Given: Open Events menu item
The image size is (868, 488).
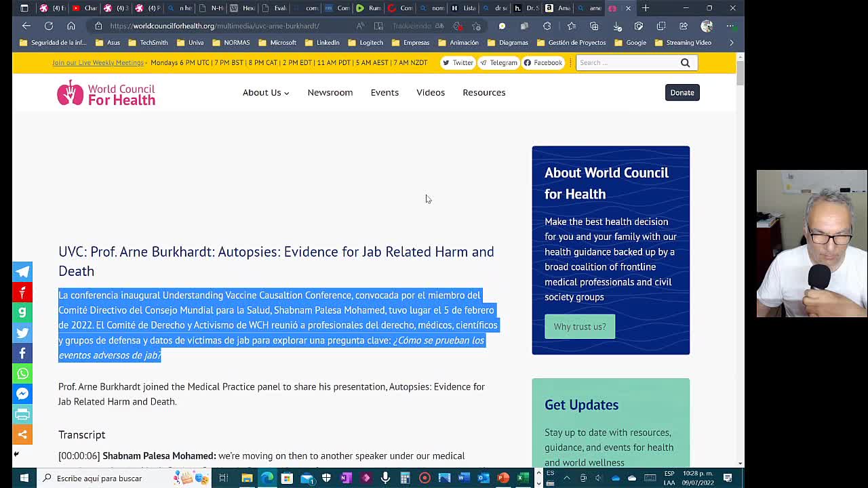Looking at the screenshot, I should coord(384,92).
